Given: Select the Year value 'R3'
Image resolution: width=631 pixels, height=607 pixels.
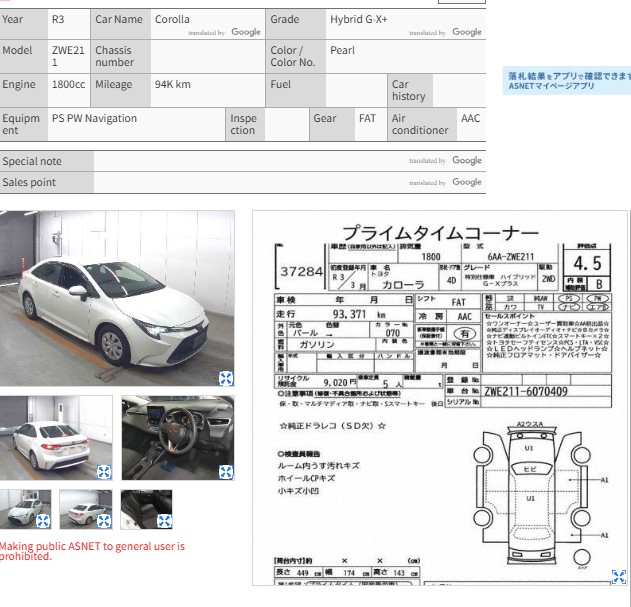Looking at the screenshot, I should (x=58, y=19).
